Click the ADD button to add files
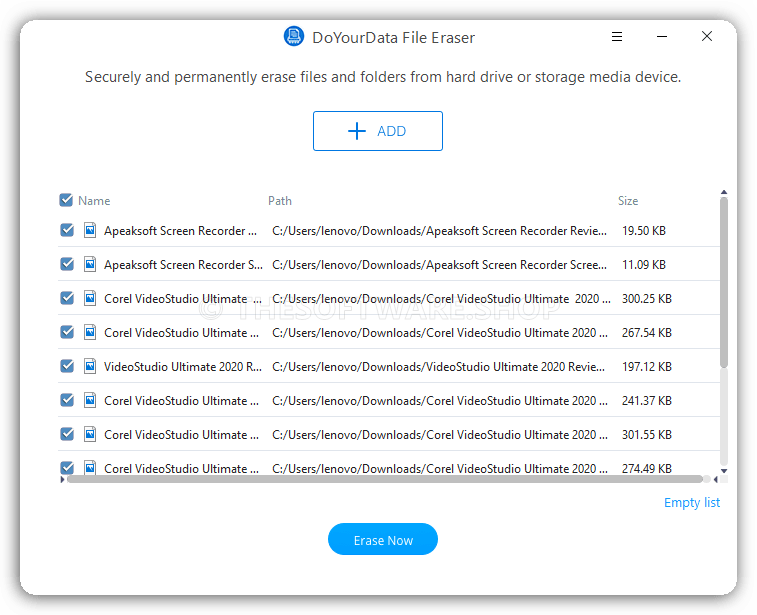Image resolution: width=757 pixels, height=615 pixels. [x=378, y=131]
